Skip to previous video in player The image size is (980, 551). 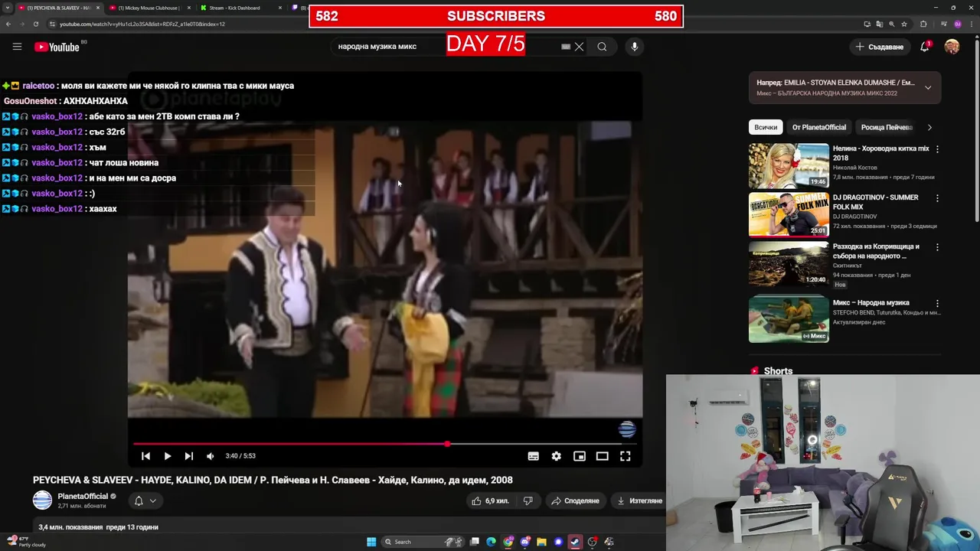pyautogui.click(x=145, y=456)
